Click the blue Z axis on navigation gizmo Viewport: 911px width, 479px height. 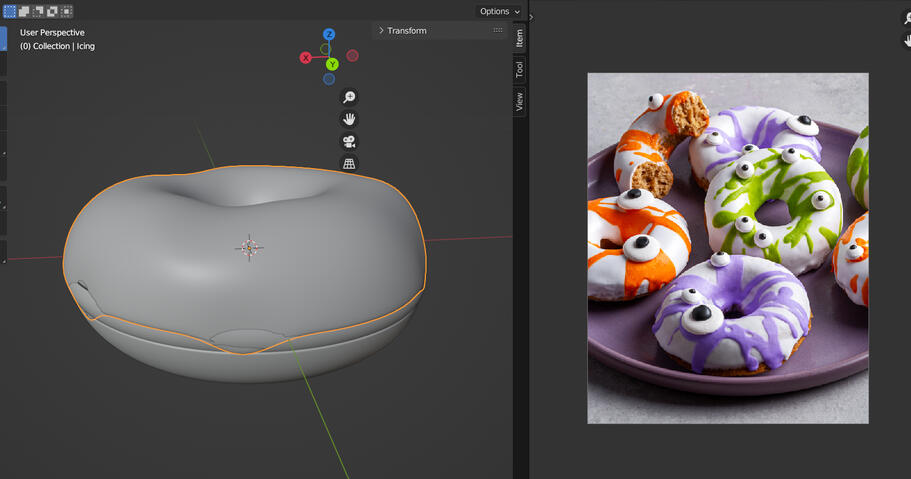pos(328,35)
